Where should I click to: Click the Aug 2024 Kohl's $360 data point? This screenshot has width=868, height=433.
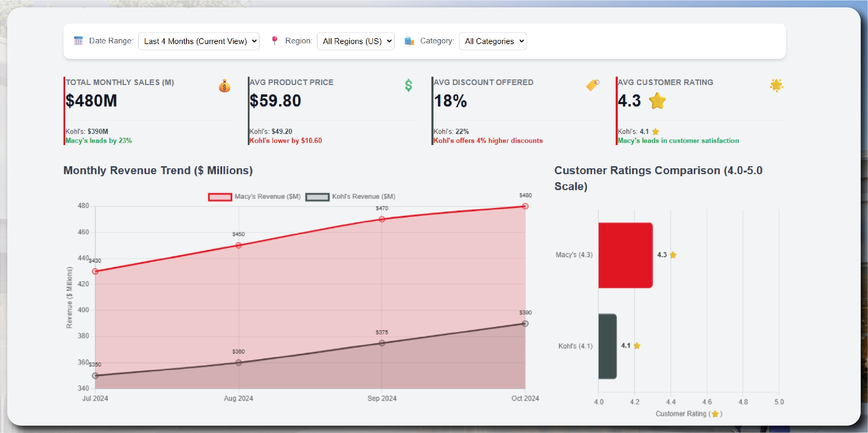[x=238, y=363]
